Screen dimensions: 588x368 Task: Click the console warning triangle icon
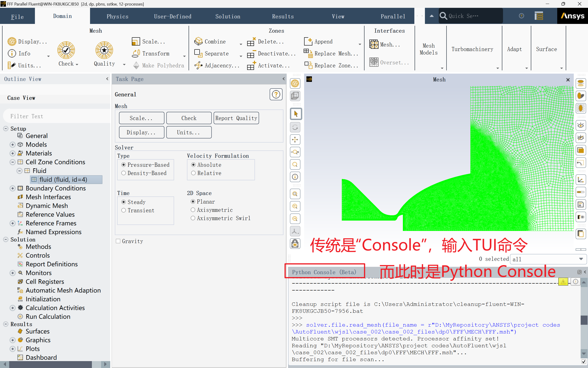pyautogui.click(x=563, y=282)
